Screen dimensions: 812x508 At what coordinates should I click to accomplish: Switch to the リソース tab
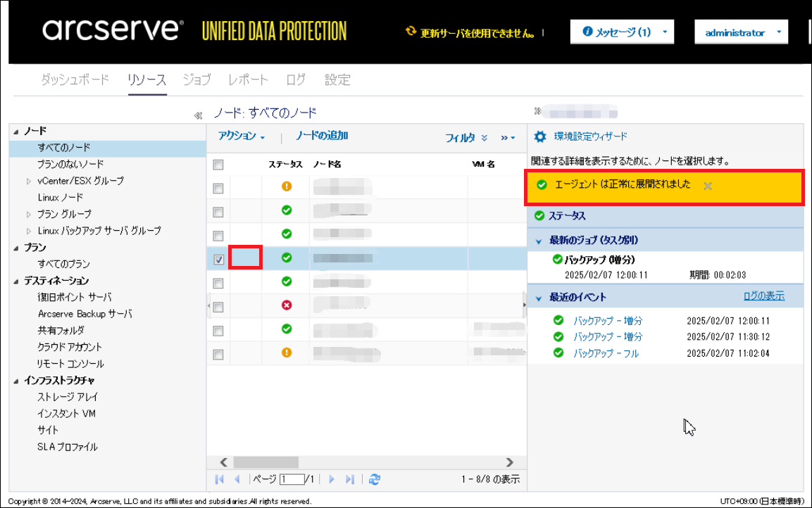tap(147, 80)
